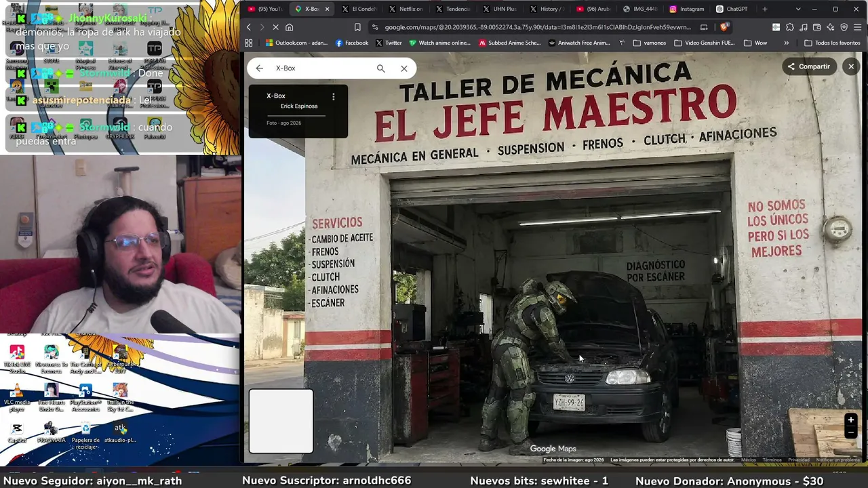Open VLC media player desktop shortcut
The image size is (868, 488).
tap(17, 398)
